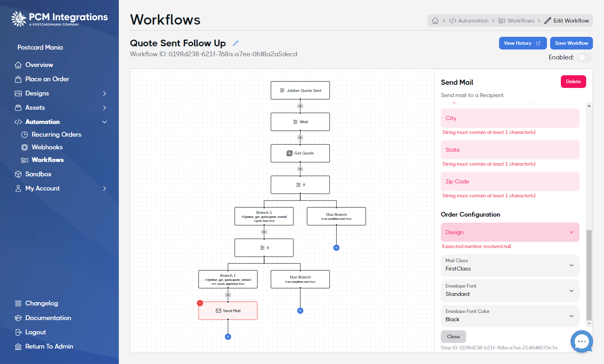Viewport: 604px width, 364px height.
Task: Add step below the Get Quote node
Action: coord(300,169)
